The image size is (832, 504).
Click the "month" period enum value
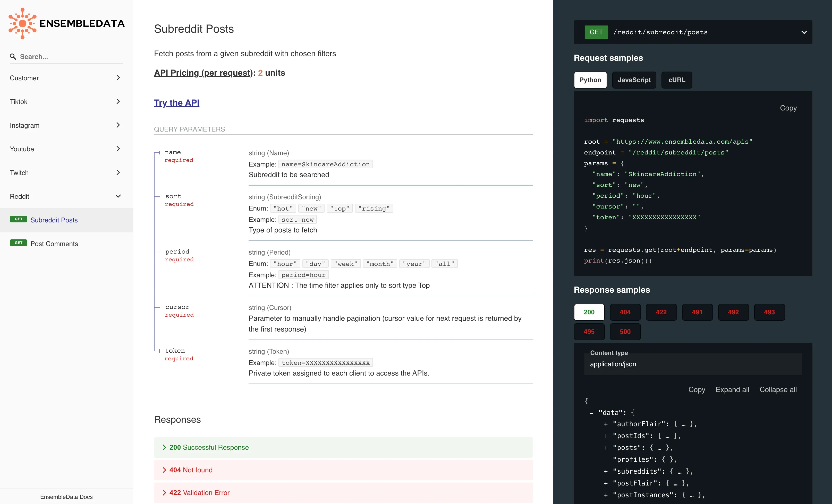click(379, 264)
